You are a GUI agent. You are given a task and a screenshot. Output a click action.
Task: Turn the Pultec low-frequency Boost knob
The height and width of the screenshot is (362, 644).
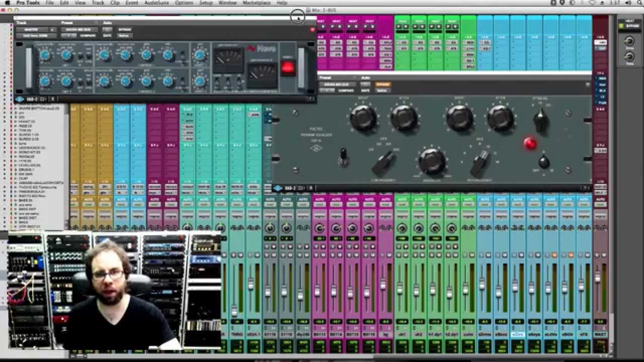[363, 118]
